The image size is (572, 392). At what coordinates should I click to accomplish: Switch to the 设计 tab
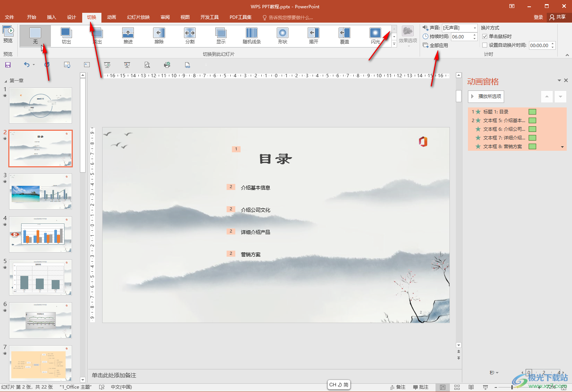coord(72,17)
